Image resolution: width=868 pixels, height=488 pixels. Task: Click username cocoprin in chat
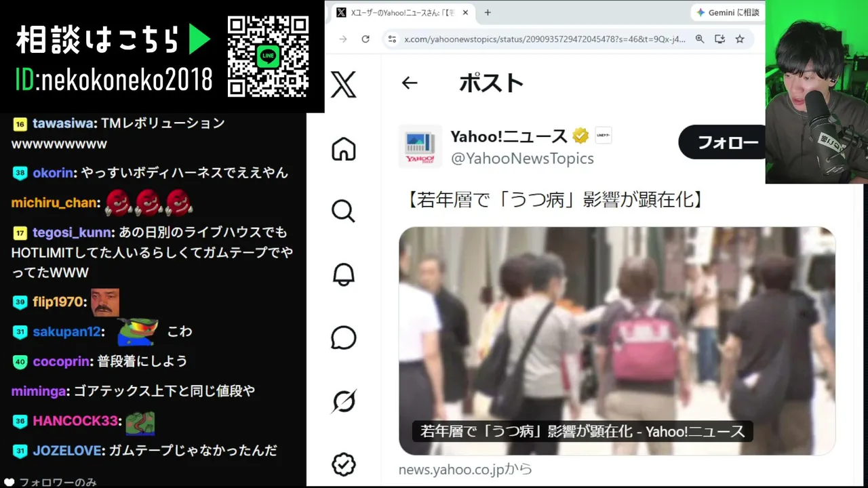[61, 361]
